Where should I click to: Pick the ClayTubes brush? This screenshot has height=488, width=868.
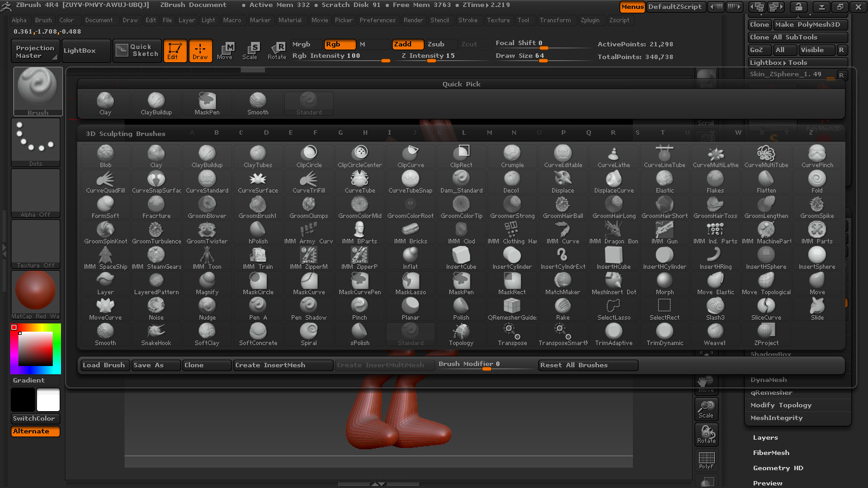coord(258,156)
